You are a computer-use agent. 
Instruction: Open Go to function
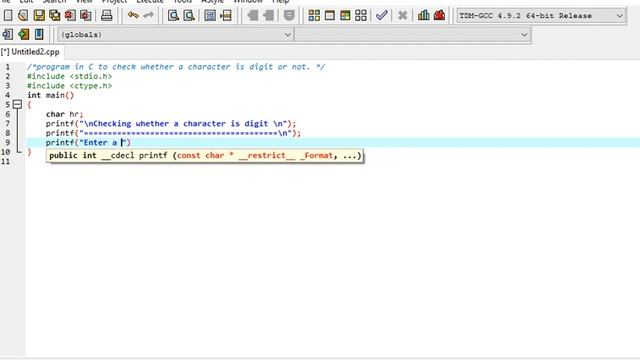click(x=210, y=16)
